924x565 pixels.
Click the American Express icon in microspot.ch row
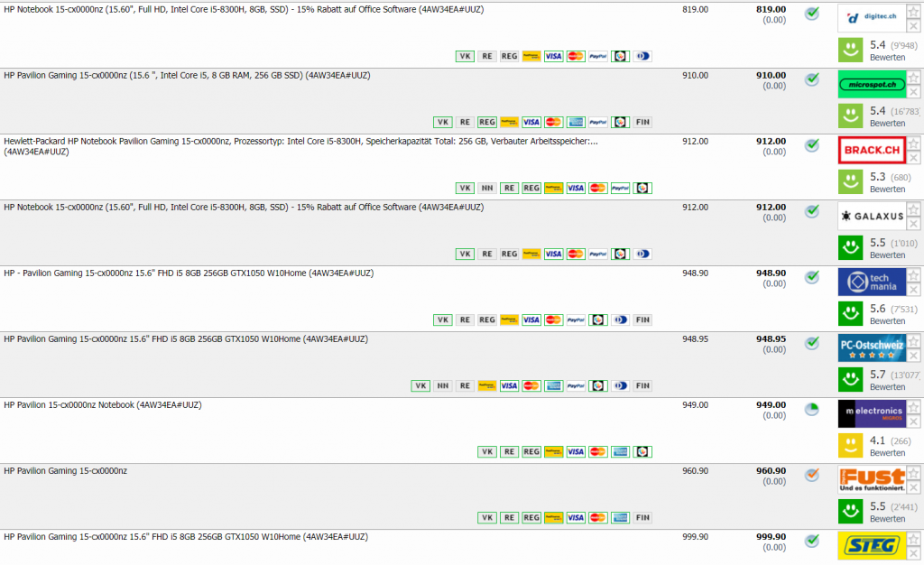pyautogui.click(x=576, y=122)
